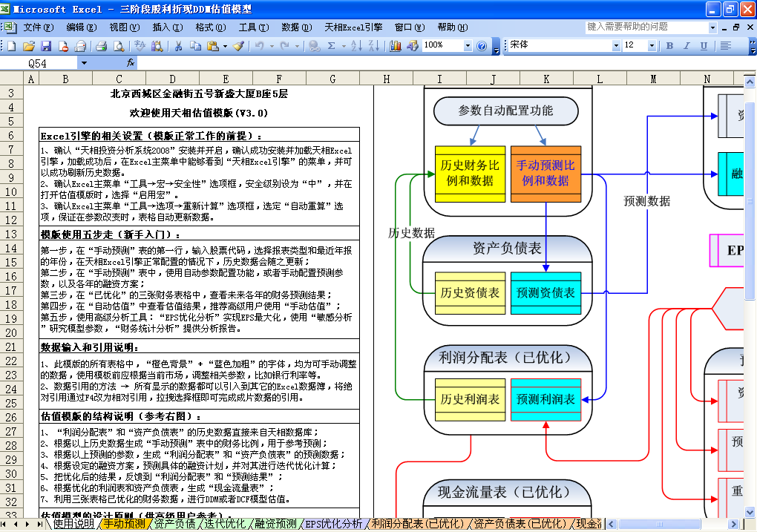Click the Excel workbook icon in menu bar
Viewport: 757px width, 532px height.
click(9, 27)
